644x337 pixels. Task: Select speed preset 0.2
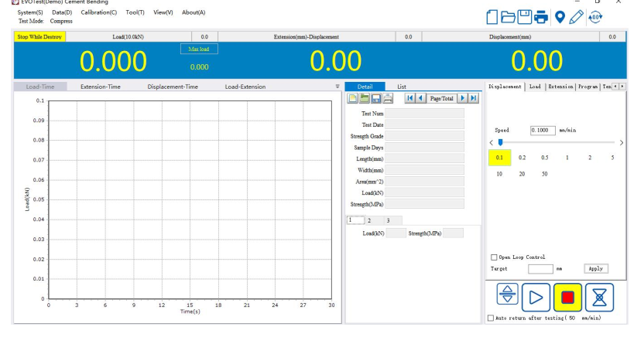click(x=522, y=158)
